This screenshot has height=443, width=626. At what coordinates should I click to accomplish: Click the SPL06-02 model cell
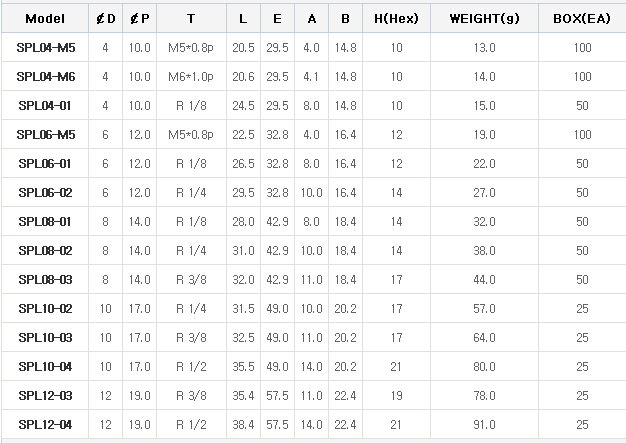45,192
